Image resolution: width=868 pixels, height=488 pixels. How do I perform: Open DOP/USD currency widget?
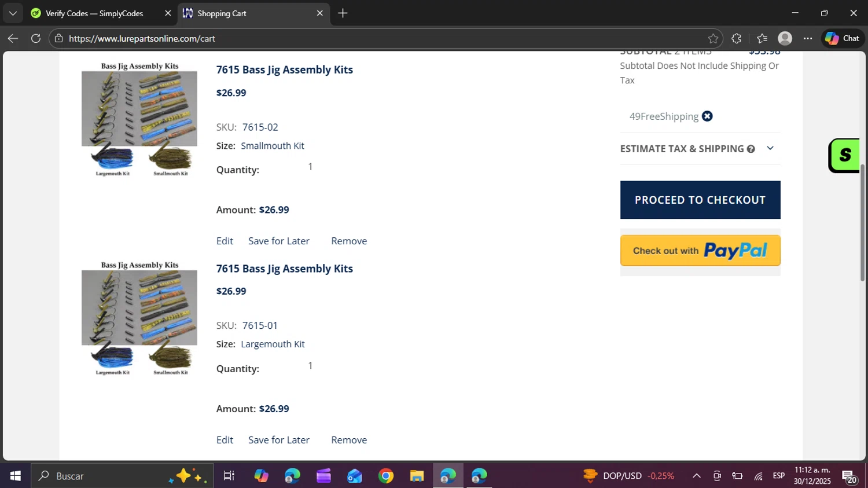click(x=629, y=476)
